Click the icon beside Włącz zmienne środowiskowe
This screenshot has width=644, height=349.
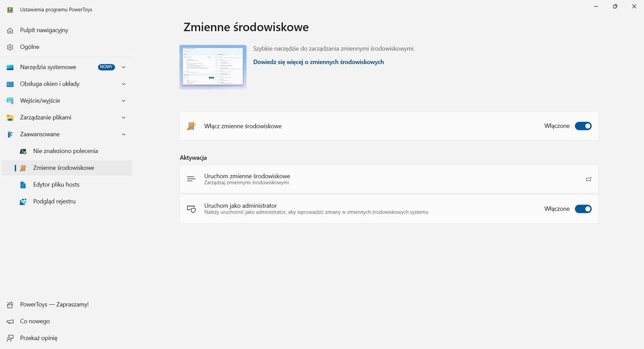pyautogui.click(x=191, y=126)
